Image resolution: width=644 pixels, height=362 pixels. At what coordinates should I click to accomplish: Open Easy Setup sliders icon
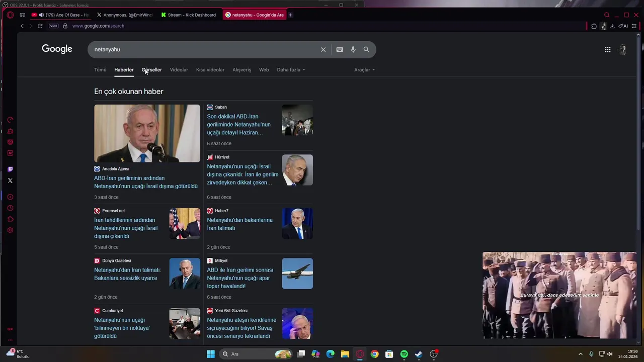[634, 26]
